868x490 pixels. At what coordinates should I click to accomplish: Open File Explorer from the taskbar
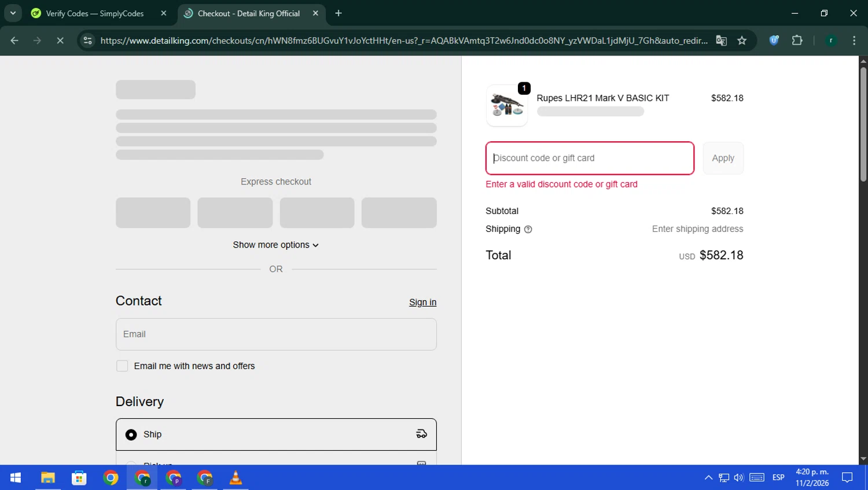47,478
